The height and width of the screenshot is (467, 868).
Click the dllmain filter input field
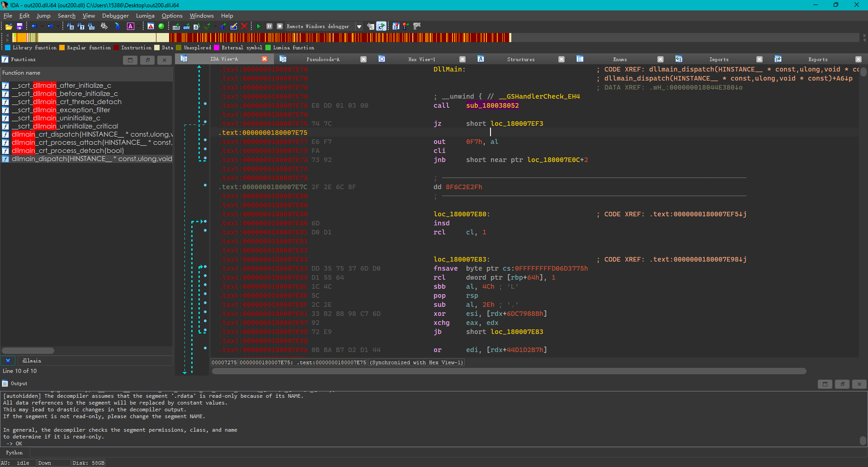pos(95,361)
